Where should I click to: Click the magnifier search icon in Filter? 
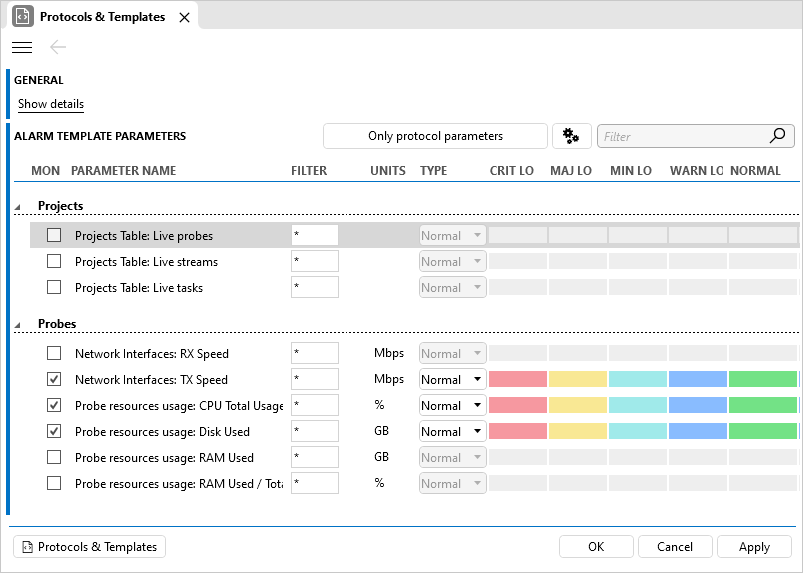(x=778, y=136)
